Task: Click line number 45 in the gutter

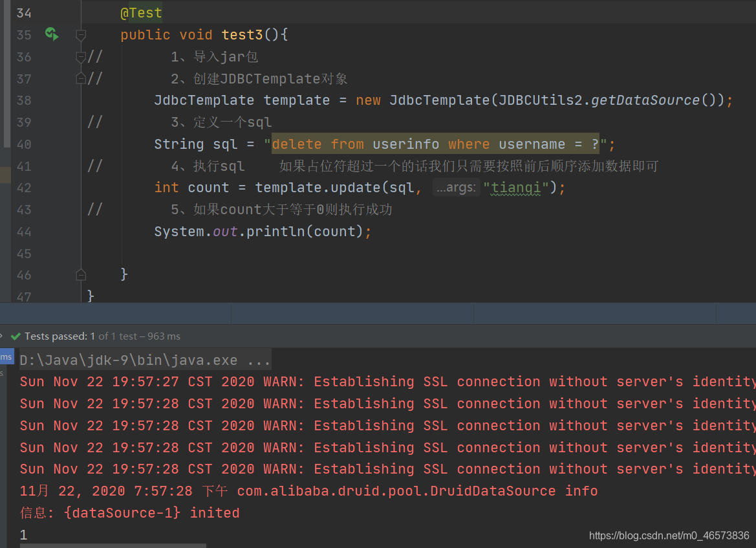Action: [24, 254]
